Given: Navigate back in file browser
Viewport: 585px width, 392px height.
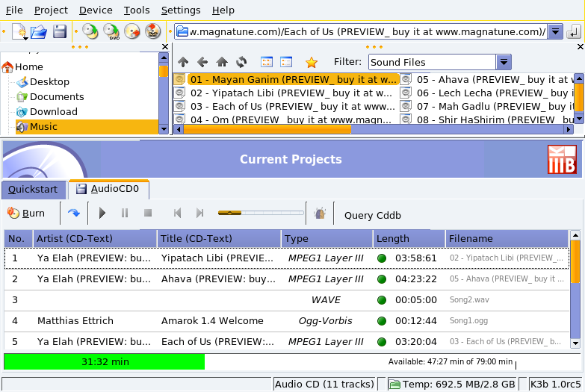Looking at the screenshot, I should [x=202, y=62].
